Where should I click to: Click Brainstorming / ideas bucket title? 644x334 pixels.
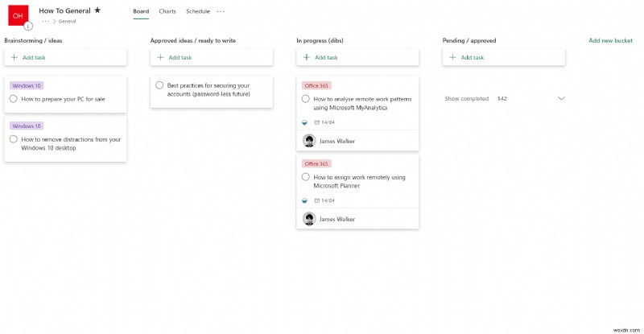pyautogui.click(x=33, y=40)
